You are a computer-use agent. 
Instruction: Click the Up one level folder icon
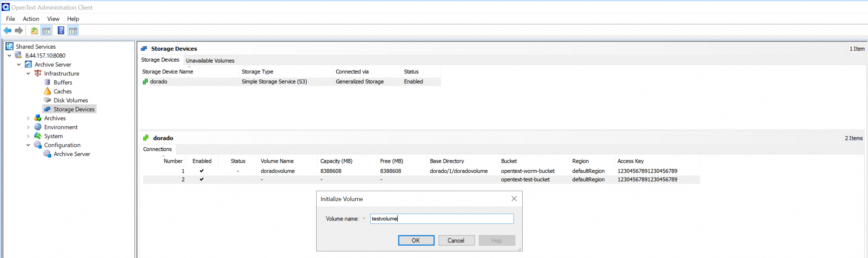coord(35,30)
